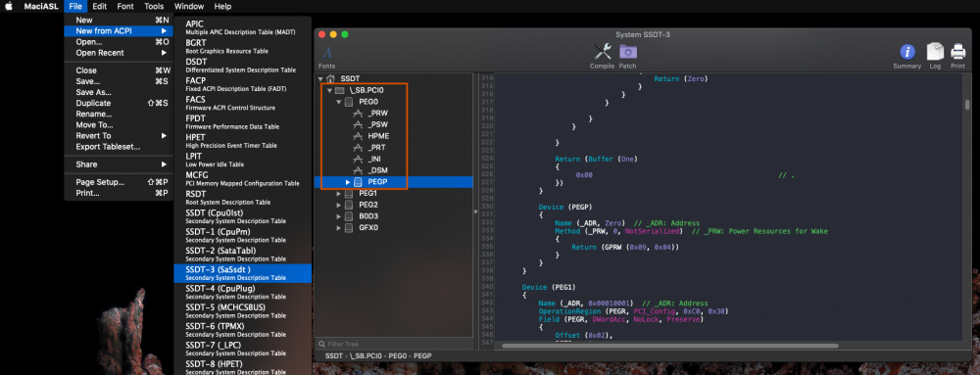Click "Return (GPRW (0x09, 0x04))" code line

click(625, 247)
